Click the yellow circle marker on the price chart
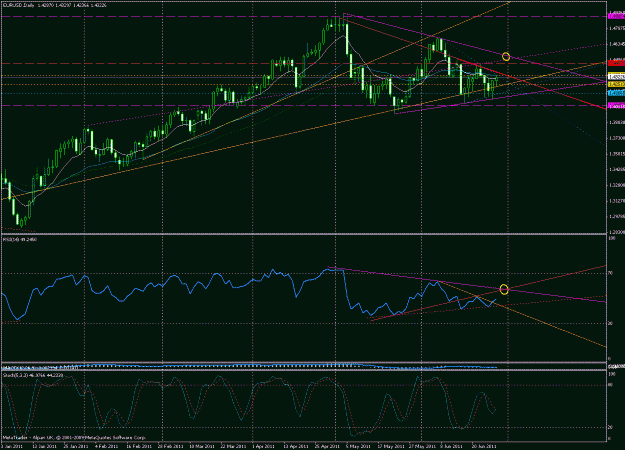This screenshot has width=625, height=450. [x=506, y=57]
